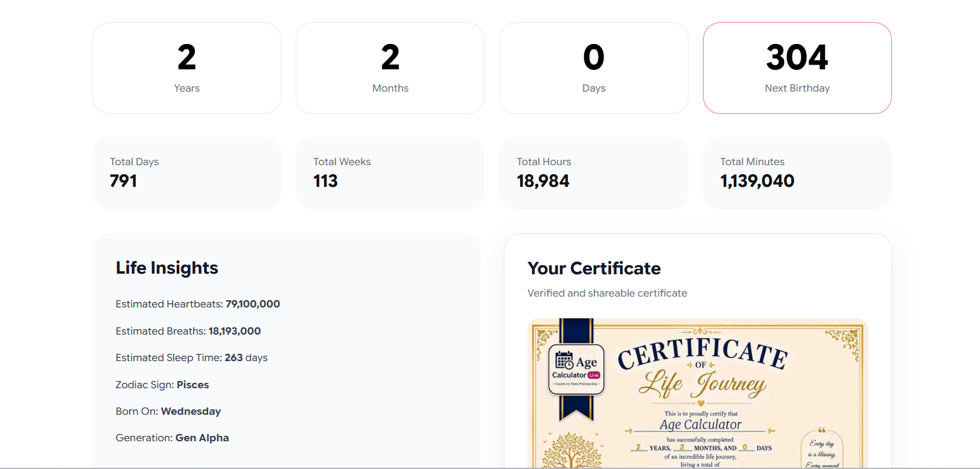Click the golden quotation mark icon
This screenshot has width=980, height=469.
tap(821, 430)
